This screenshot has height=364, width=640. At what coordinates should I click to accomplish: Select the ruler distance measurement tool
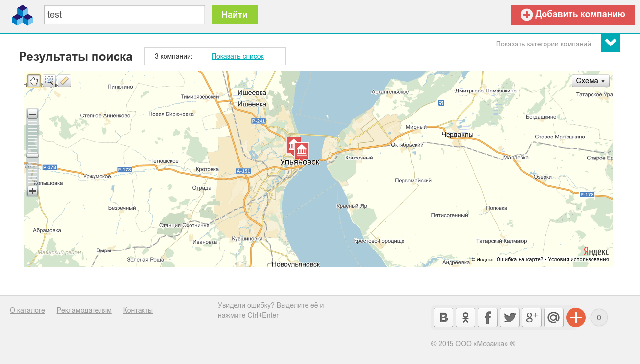click(65, 81)
